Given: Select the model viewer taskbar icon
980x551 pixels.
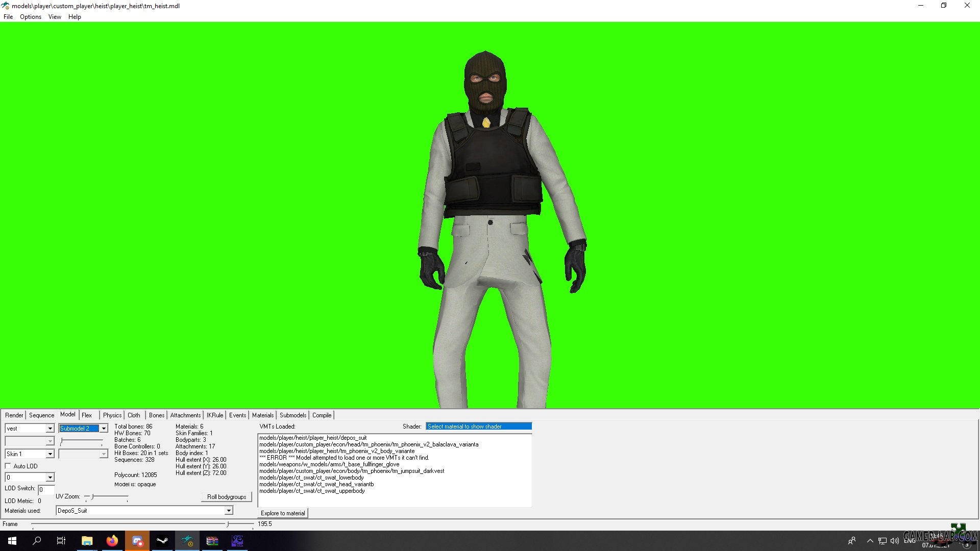Looking at the screenshot, I should point(187,541).
